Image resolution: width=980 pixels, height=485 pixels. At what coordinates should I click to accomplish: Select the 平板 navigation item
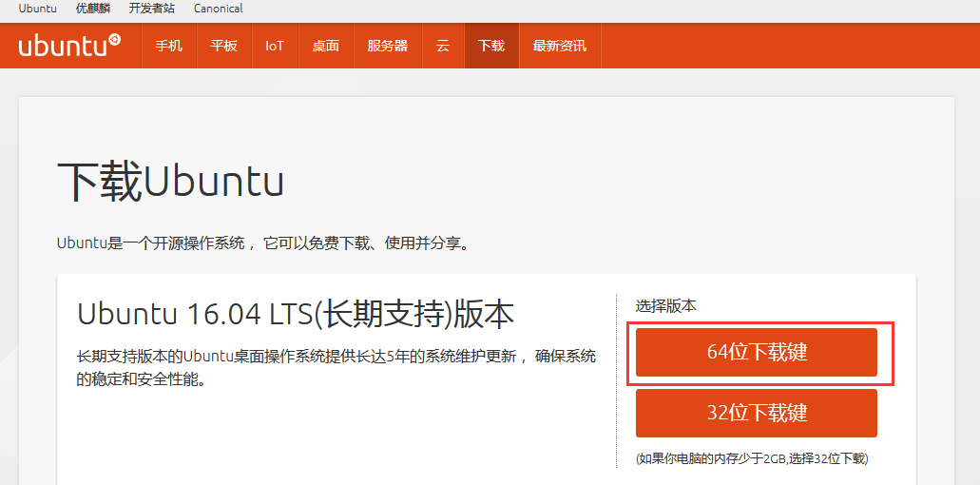pos(223,46)
